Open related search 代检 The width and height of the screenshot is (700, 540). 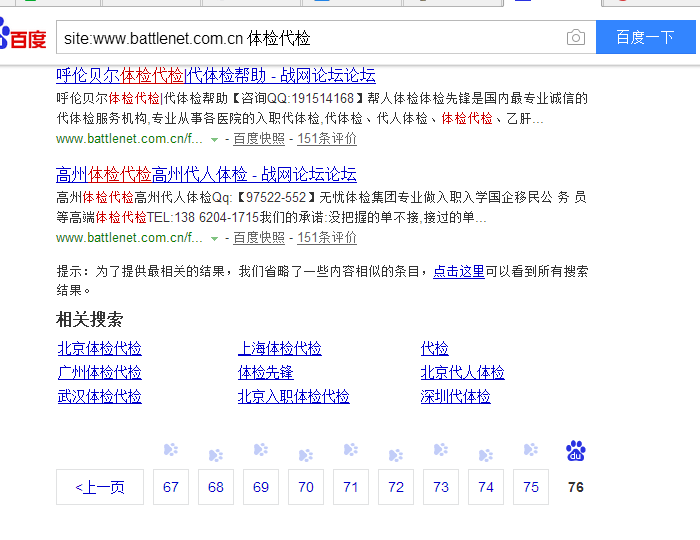[434, 348]
